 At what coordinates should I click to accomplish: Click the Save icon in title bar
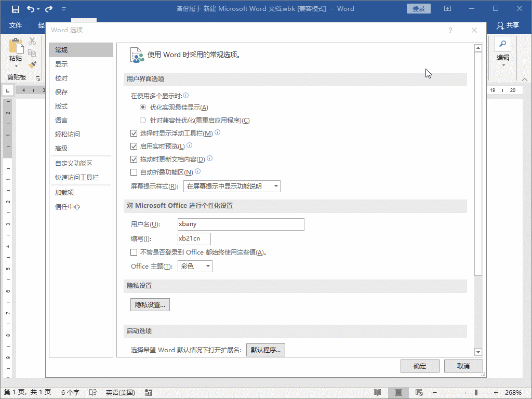[15, 9]
